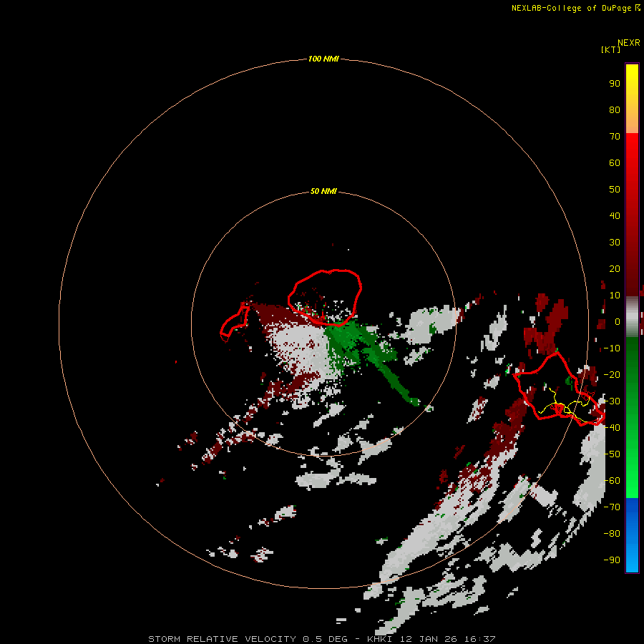
Task: Click the -90 knot scale label
Action: (612, 560)
